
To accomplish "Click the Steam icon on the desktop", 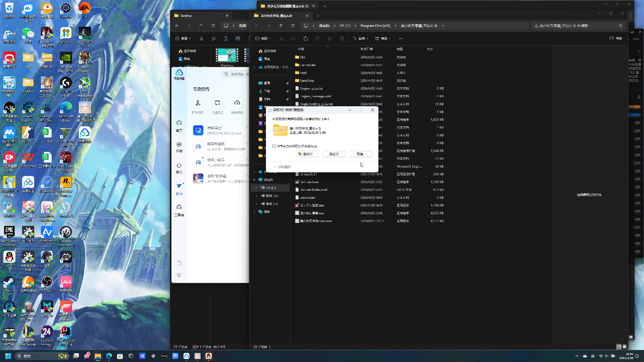I will tap(9, 284).
